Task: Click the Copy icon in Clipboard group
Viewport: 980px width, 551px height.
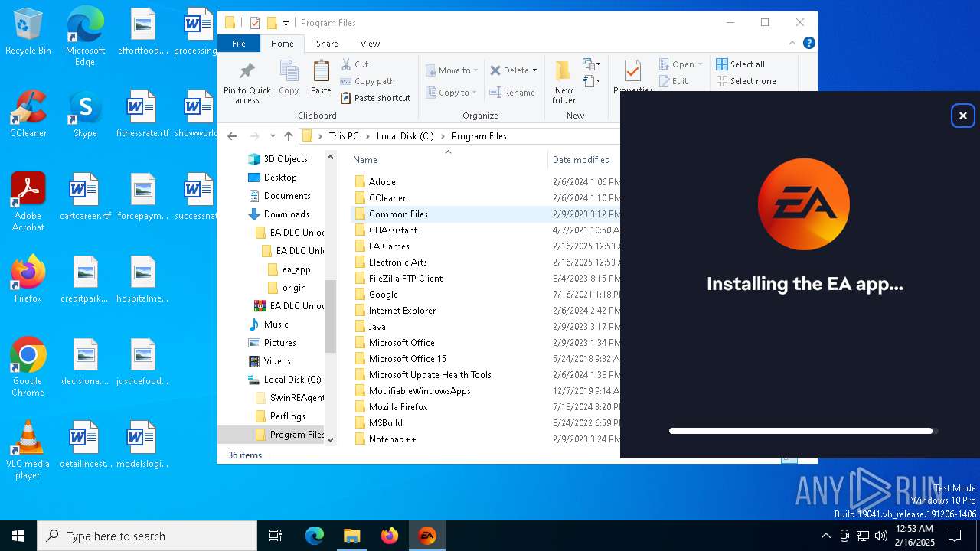Action: point(289,72)
